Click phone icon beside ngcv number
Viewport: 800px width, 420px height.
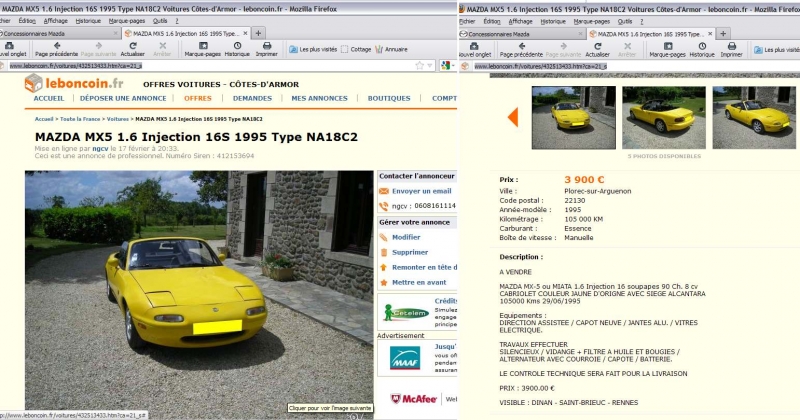[x=384, y=206]
